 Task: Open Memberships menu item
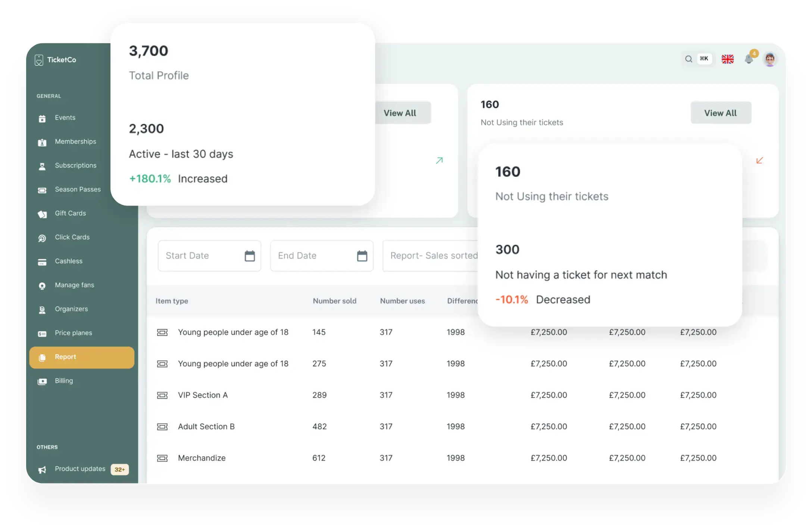tap(75, 142)
